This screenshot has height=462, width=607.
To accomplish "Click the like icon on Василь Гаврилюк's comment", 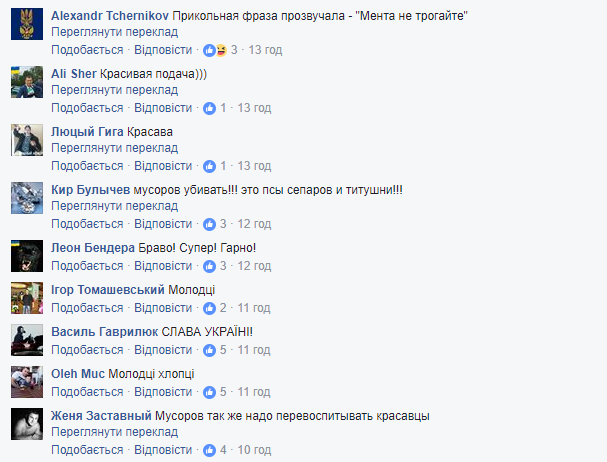I will click(210, 350).
